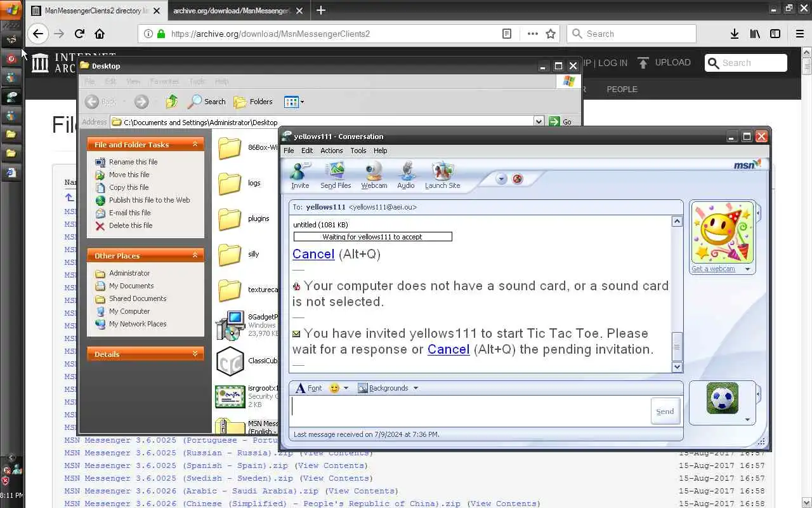Click Explorer Up folder icon
The width and height of the screenshot is (812, 508).
point(171,102)
